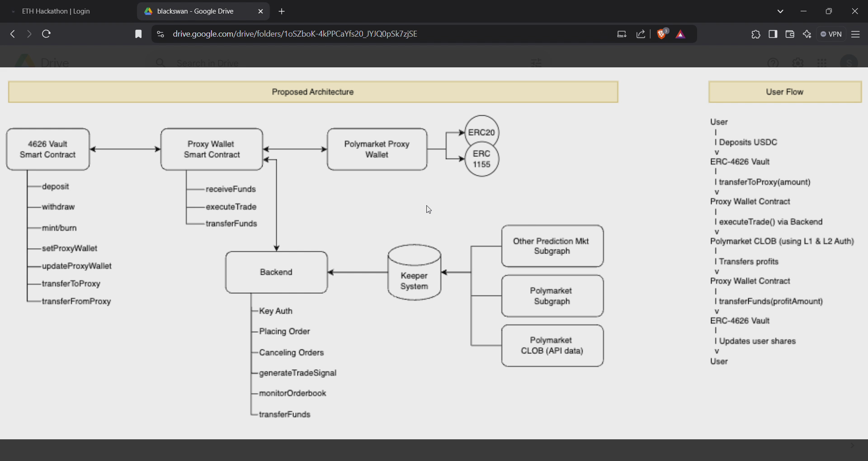
Task: Click the 'withdraw' text
Action: [58, 207]
